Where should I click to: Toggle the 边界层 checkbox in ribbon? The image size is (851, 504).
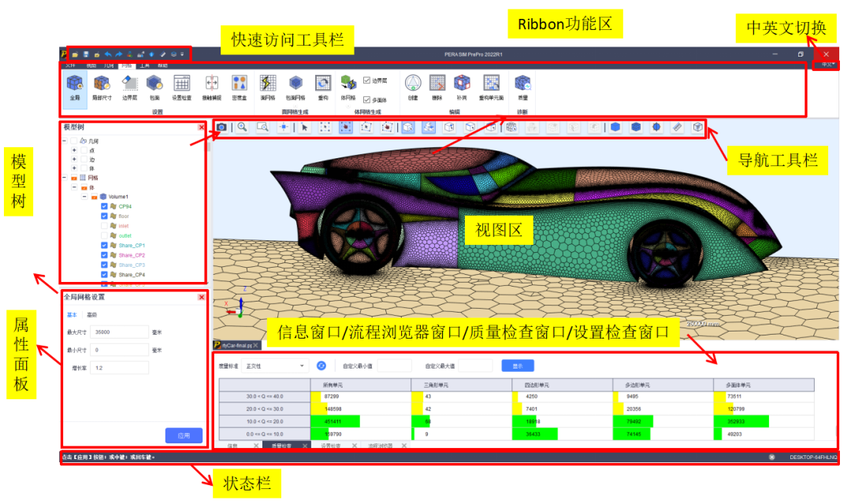click(367, 80)
